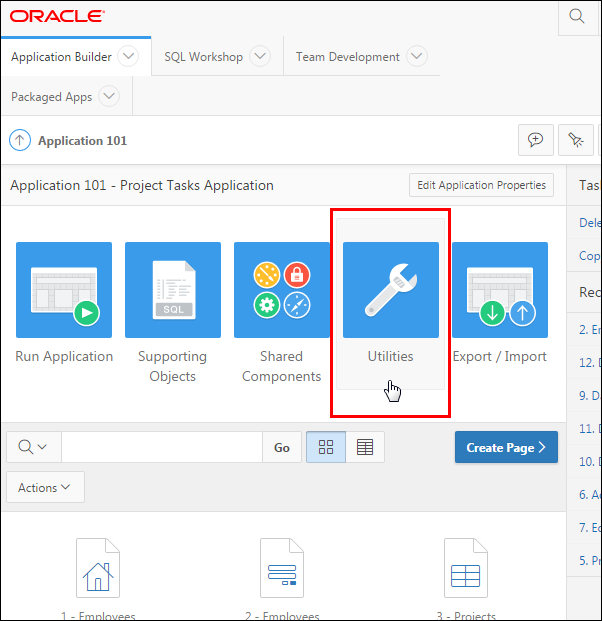This screenshot has height=621, width=602.
Task: Expand the Team Development dropdown arrow
Action: coord(417,56)
